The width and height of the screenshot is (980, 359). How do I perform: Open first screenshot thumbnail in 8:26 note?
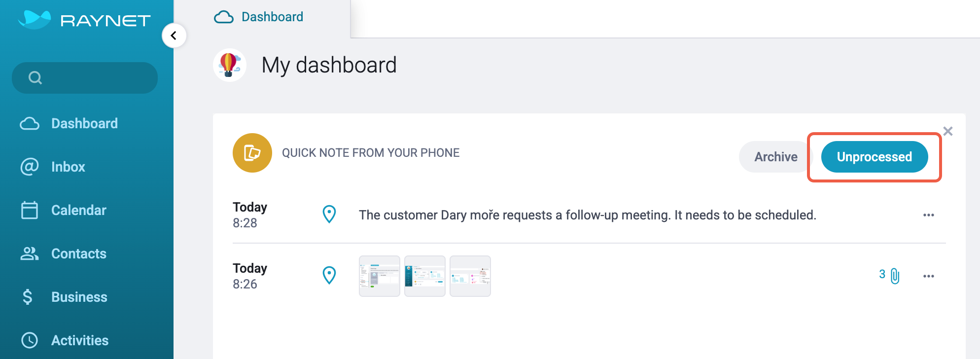point(380,276)
